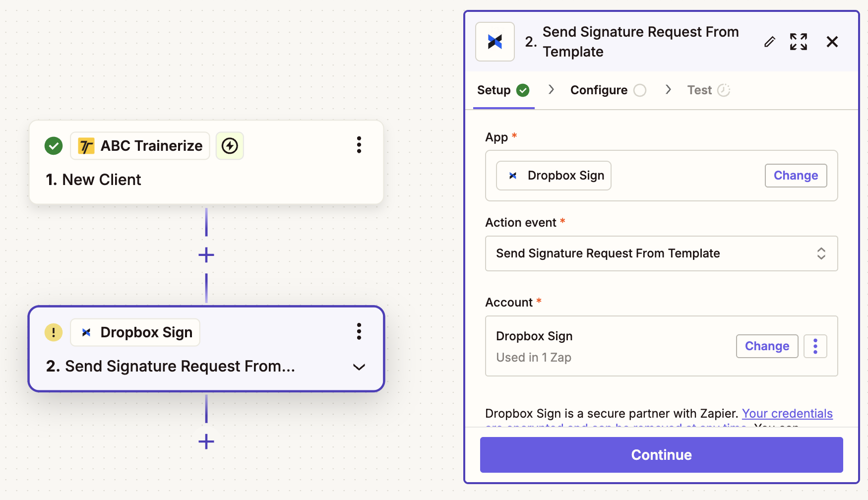The image size is (868, 500).
Task: Add a step between New Client and Dropbox Sign
Action: pyautogui.click(x=206, y=255)
